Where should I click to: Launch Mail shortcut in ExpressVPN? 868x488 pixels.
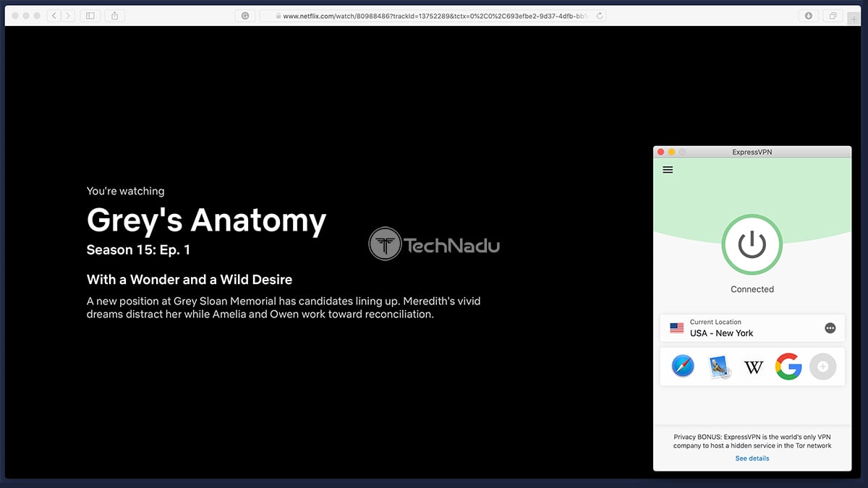[x=719, y=367]
